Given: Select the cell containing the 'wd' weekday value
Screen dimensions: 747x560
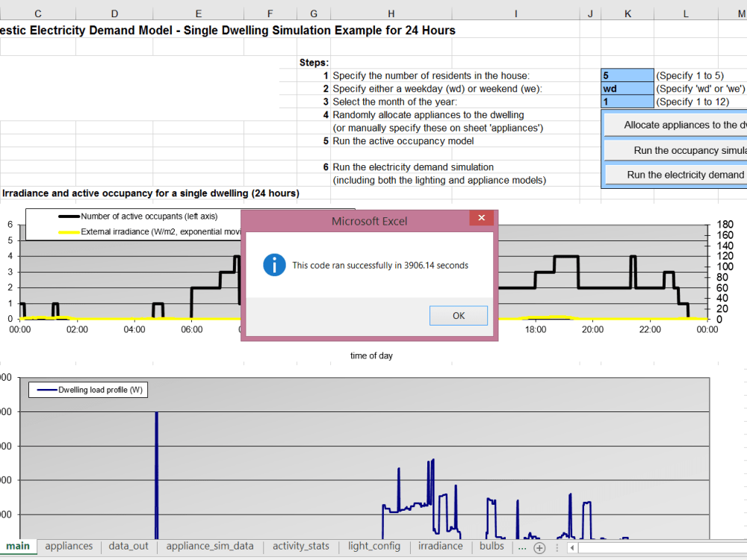Looking at the screenshot, I should coord(627,88).
